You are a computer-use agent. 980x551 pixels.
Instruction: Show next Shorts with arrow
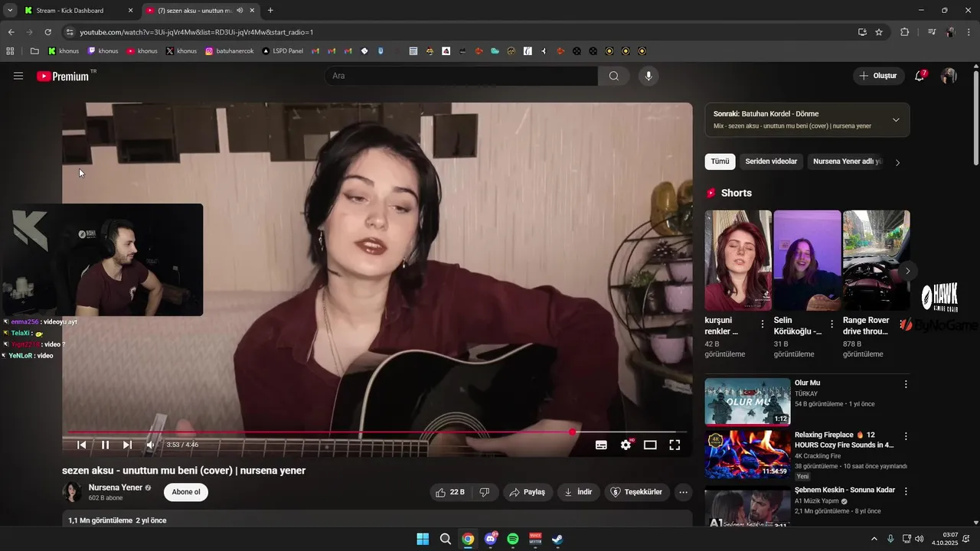(907, 271)
